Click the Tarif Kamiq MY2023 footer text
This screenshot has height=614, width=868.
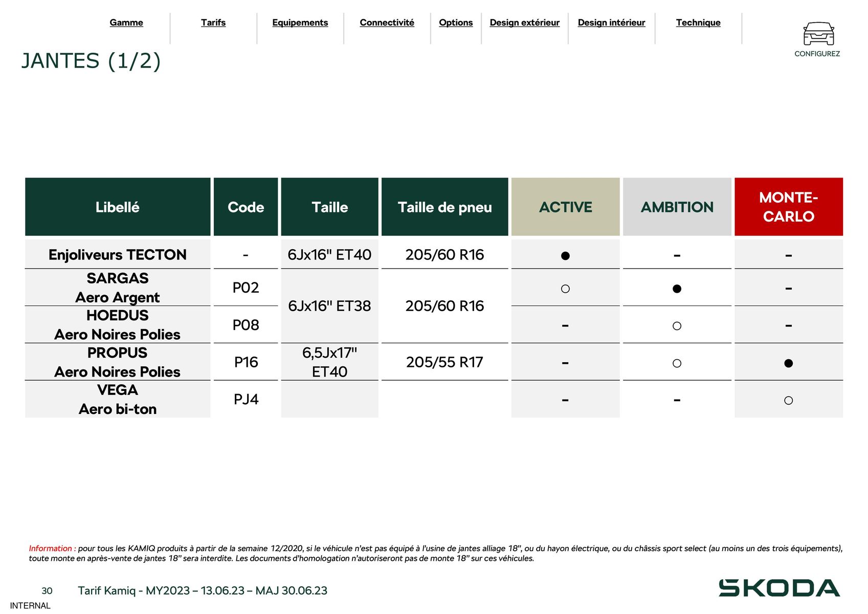pyautogui.click(x=203, y=590)
